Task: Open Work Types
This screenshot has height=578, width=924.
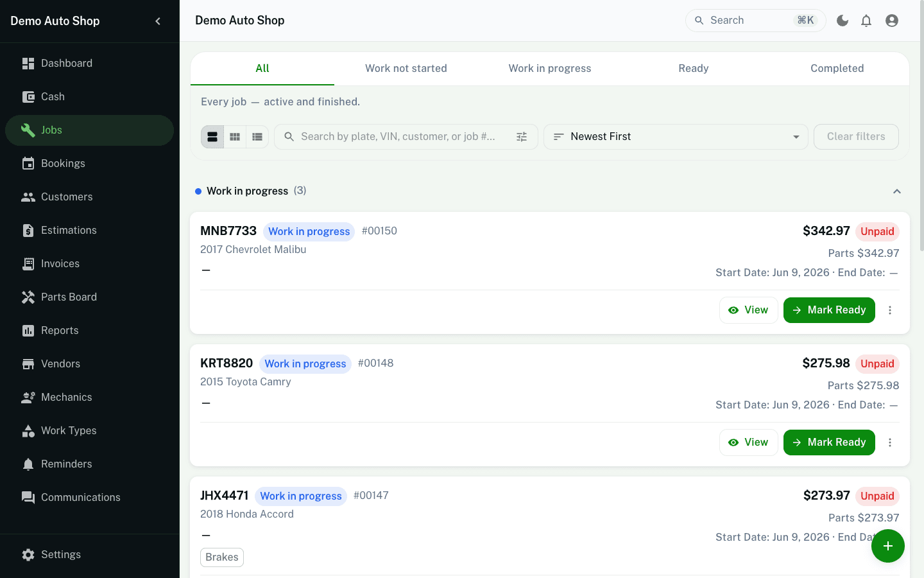Action: click(x=89, y=430)
